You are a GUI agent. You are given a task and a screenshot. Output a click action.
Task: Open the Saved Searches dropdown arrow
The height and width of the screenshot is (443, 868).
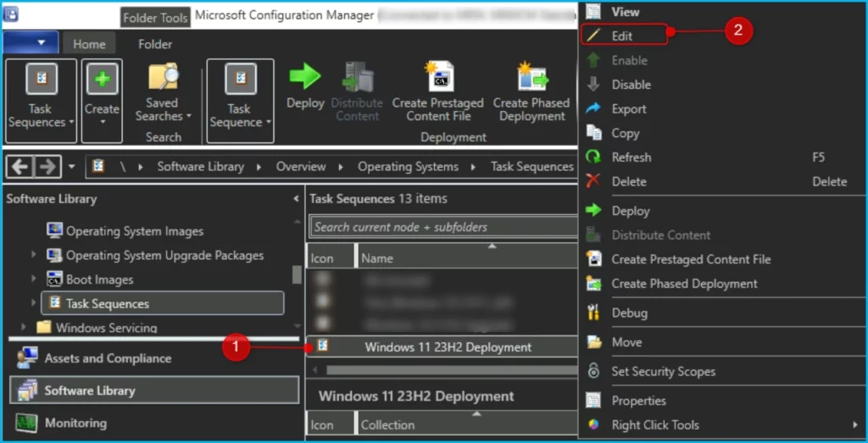(189, 116)
